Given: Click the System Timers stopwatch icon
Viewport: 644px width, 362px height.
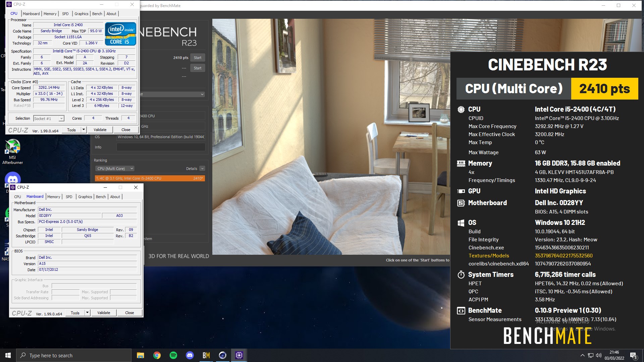Looking at the screenshot, I should coord(461,275).
